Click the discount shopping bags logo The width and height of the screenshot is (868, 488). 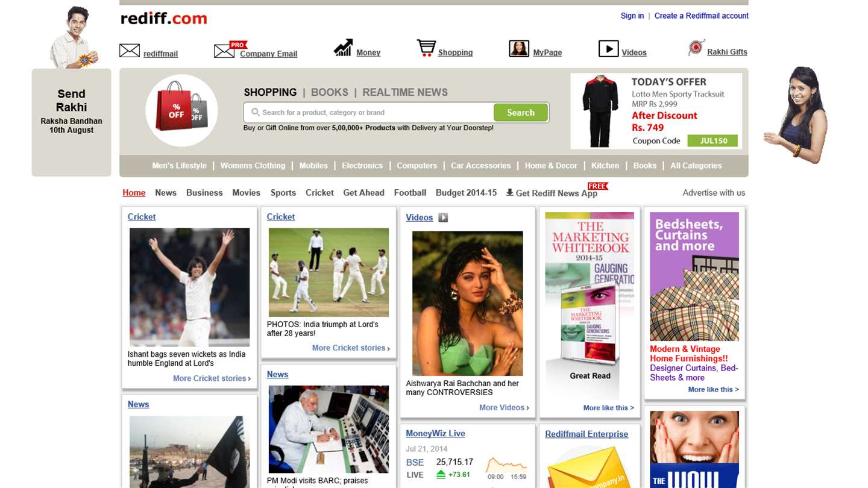(181, 110)
